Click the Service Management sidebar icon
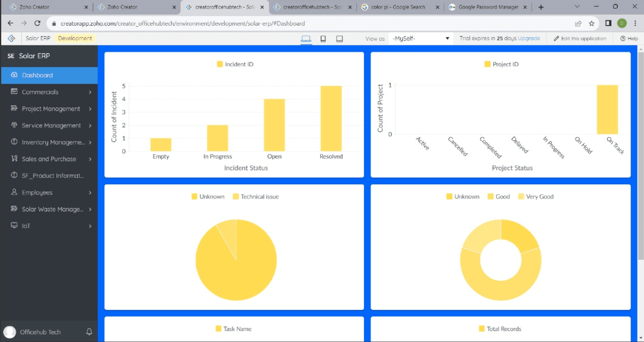Viewport: 644px width, 342px height. point(14,125)
